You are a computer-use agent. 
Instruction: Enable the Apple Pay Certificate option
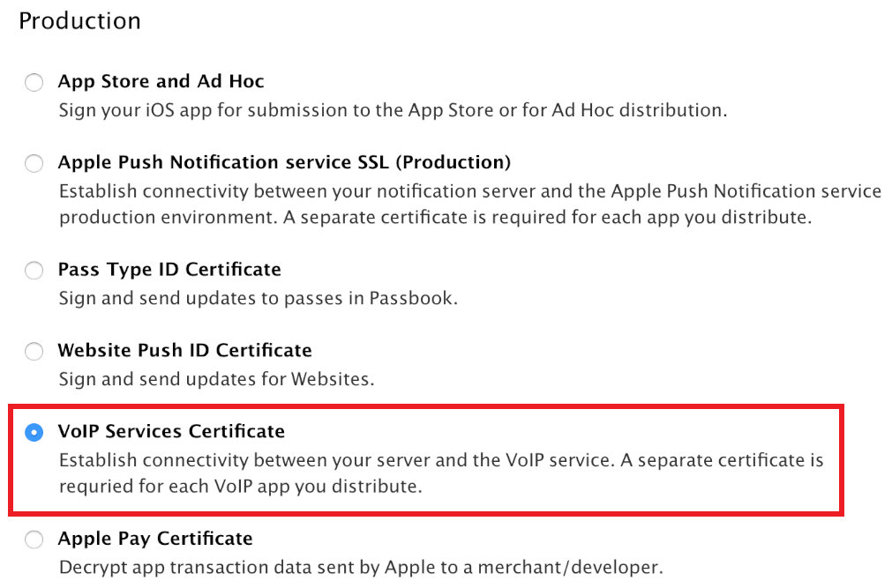34,540
